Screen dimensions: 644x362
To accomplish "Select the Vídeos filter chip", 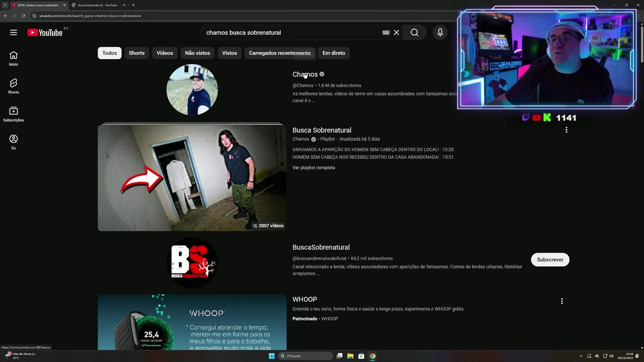I will [165, 53].
